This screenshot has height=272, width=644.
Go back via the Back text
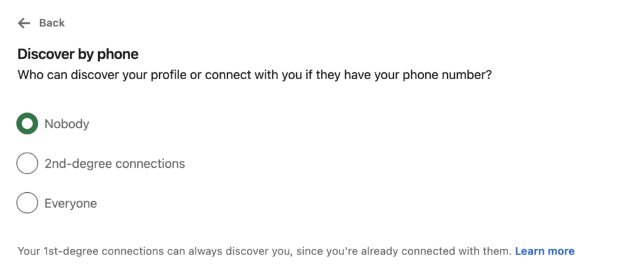coord(52,23)
